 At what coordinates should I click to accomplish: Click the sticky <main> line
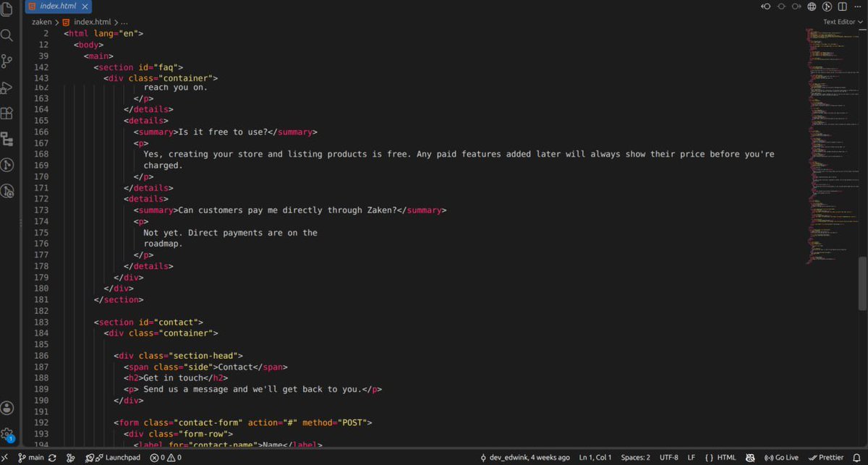[x=98, y=56]
